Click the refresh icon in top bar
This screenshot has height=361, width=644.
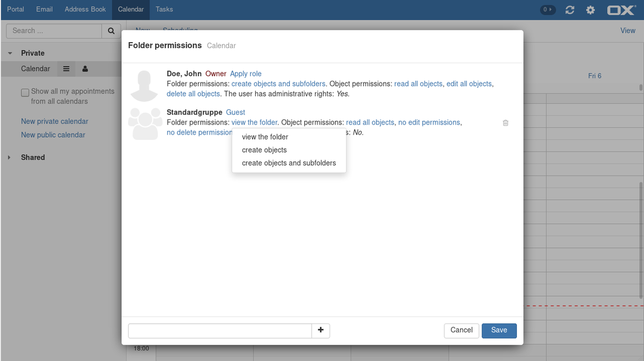pyautogui.click(x=570, y=10)
